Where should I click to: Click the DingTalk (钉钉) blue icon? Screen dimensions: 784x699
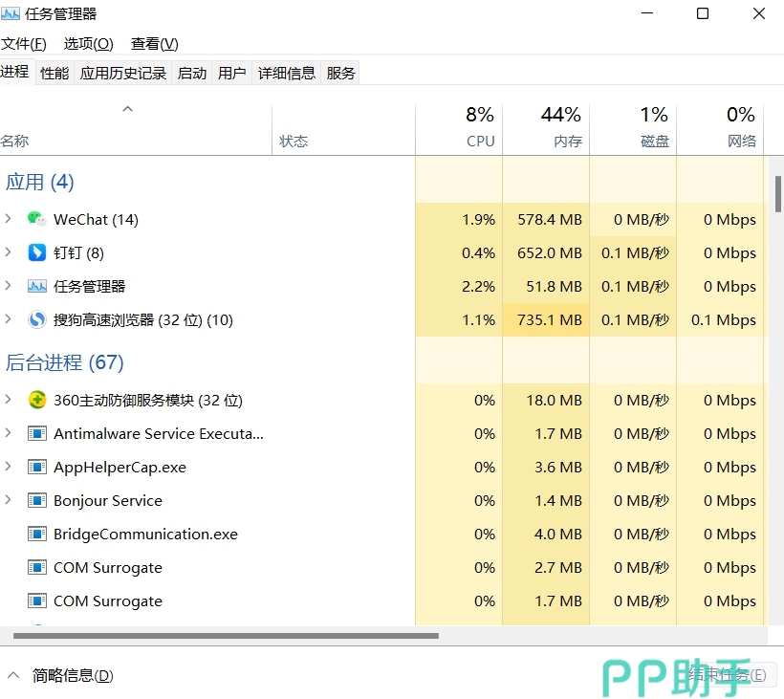coord(36,252)
